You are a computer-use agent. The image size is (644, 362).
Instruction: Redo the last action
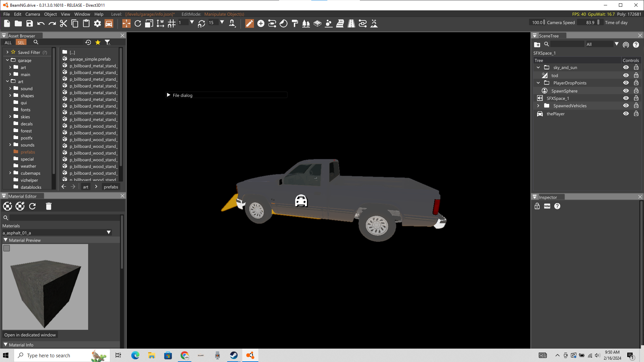(52, 23)
